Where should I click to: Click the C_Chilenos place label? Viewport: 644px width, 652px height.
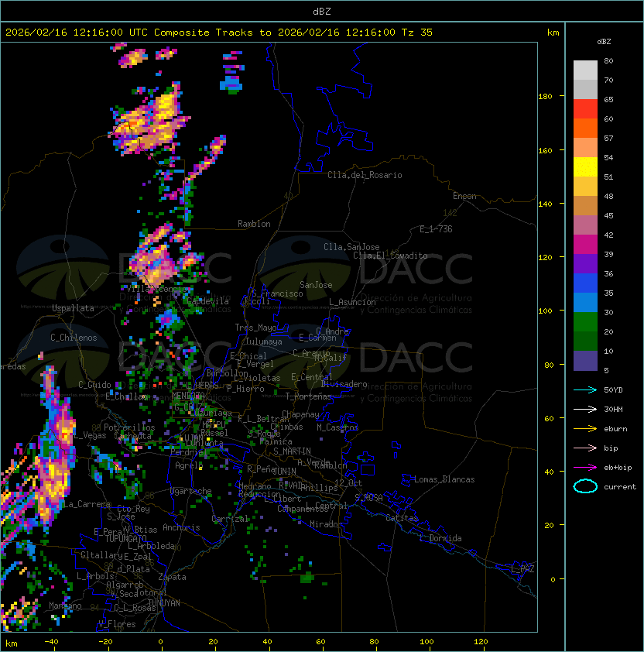pyautogui.click(x=74, y=337)
